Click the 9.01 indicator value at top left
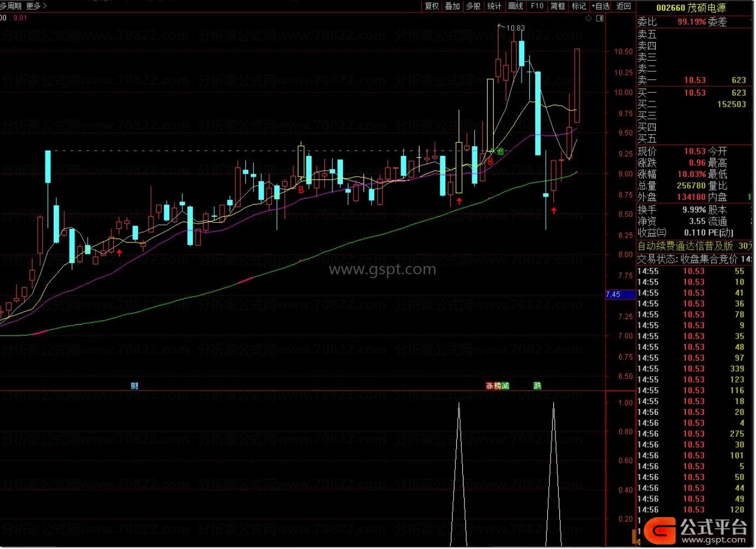 20,18
